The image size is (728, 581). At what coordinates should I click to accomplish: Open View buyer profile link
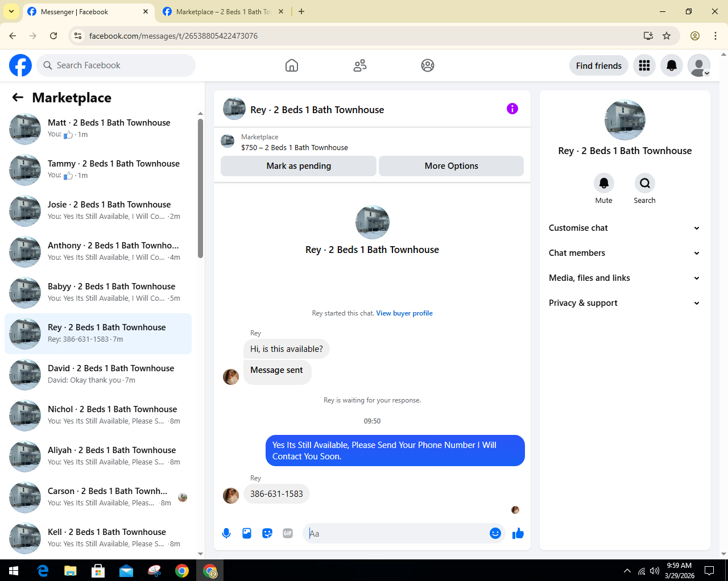pos(404,313)
